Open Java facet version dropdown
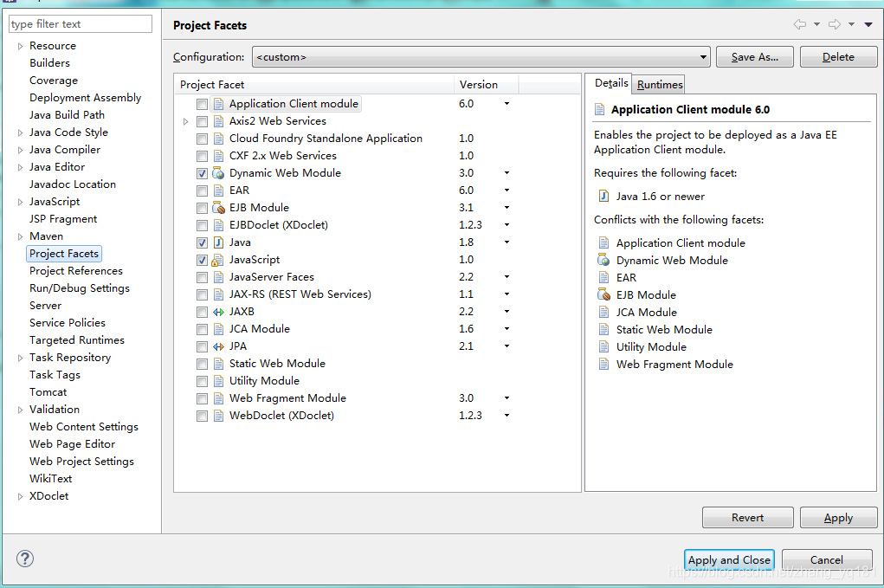Screen dimensions: 884x588 coord(507,242)
